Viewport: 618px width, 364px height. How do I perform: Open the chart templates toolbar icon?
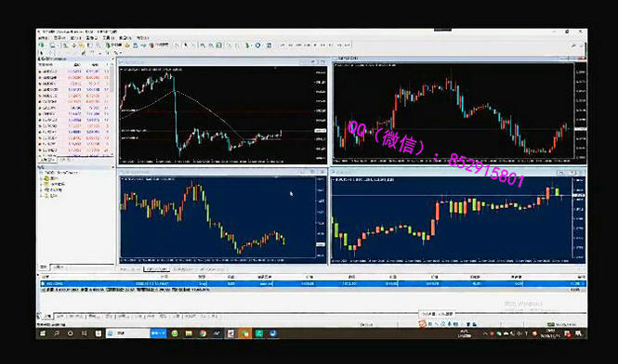click(x=269, y=45)
